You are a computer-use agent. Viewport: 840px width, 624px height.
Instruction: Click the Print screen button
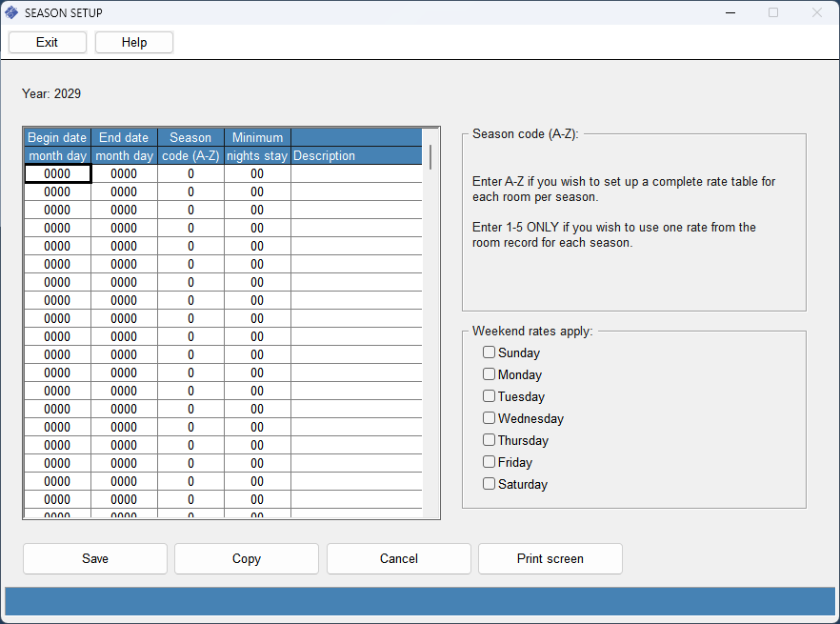coord(550,559)
